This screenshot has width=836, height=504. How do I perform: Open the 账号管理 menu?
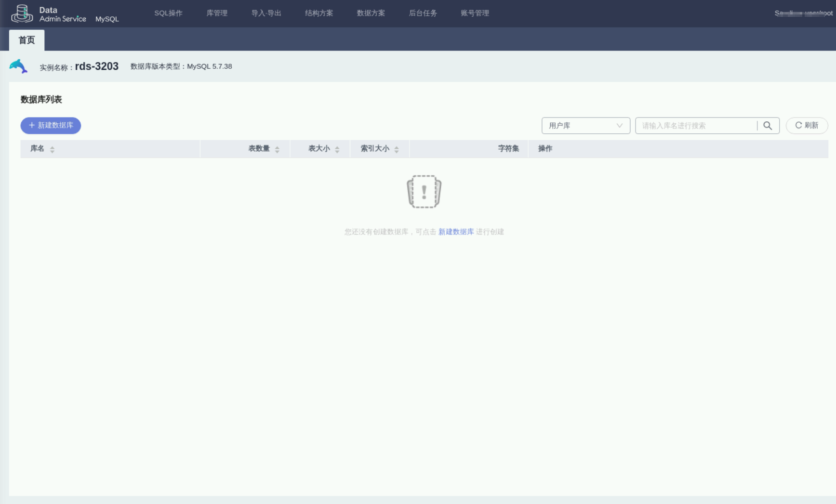pos(475,13)
